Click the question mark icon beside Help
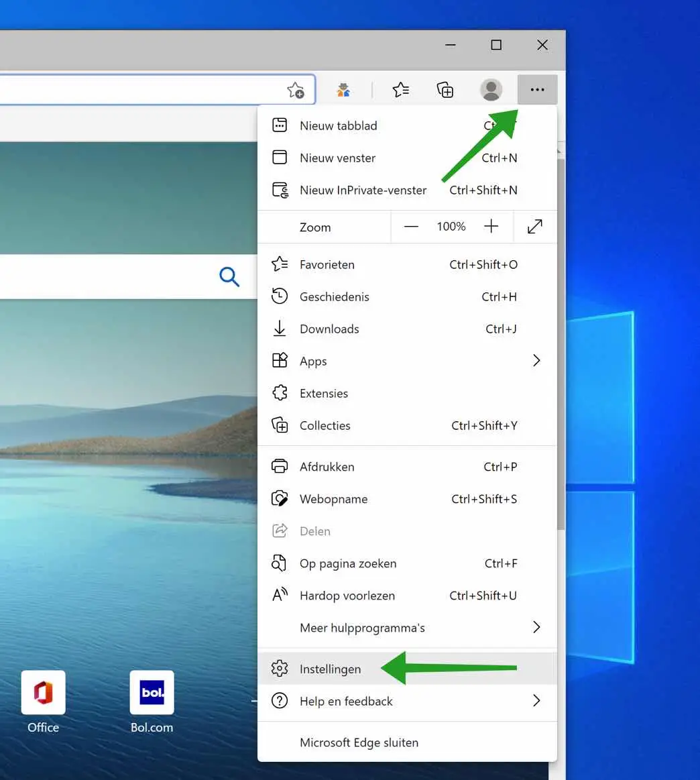This screenshot has width=700, height=780. click(x=280, y=700)
